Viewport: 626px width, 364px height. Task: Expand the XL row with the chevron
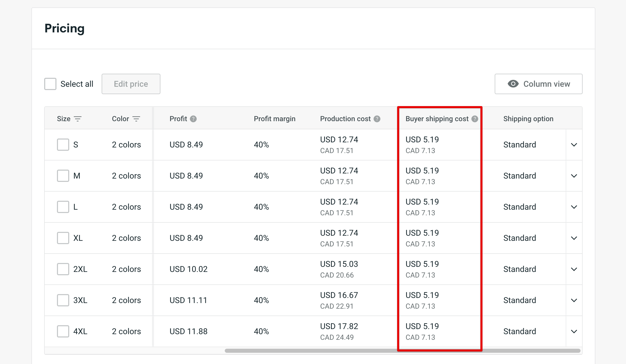[574, 238]
